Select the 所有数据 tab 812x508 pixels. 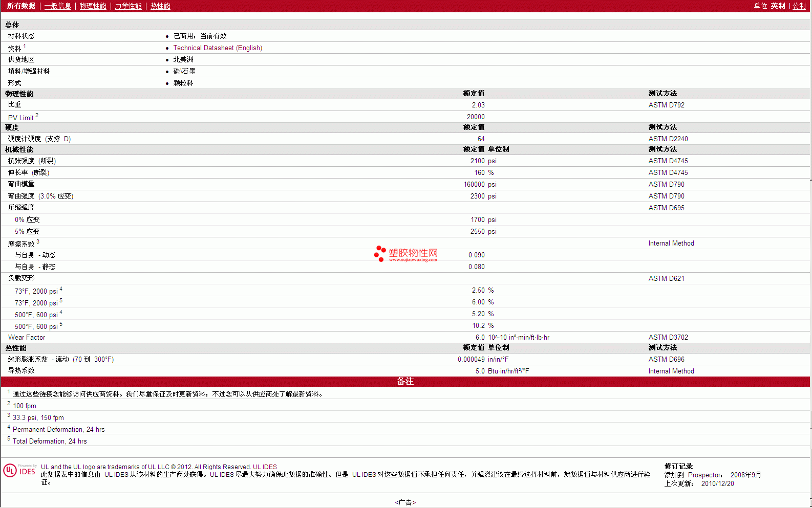click(21, 6)
